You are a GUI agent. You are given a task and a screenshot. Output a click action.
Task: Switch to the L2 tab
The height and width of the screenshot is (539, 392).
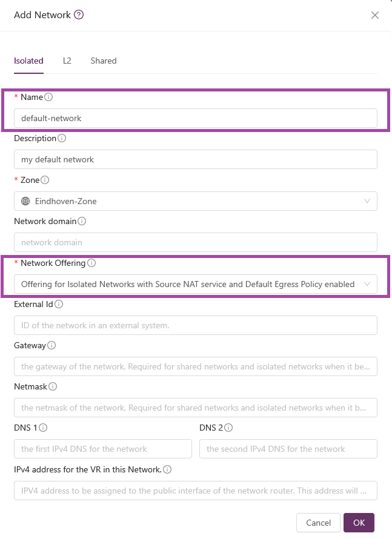(x=67, y=61)
